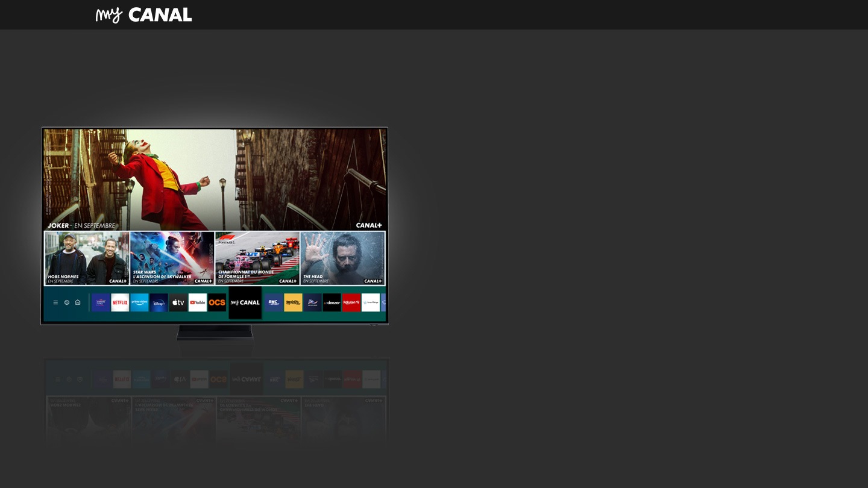Open the purple app tile before Netflix
The width and height of the screenshot is (868, 488).
point(101,302)
